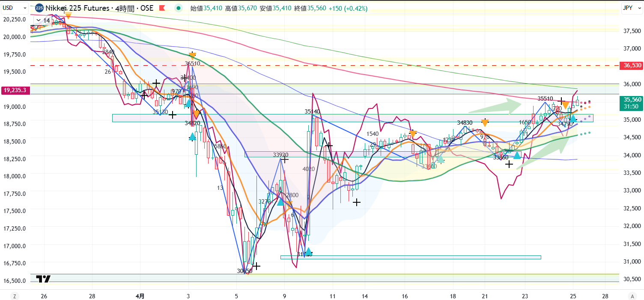Click the 36510 peak label on chart
The width and height of the screenshot is (644, 300).
pyautogui.click(x=193, y=63)
